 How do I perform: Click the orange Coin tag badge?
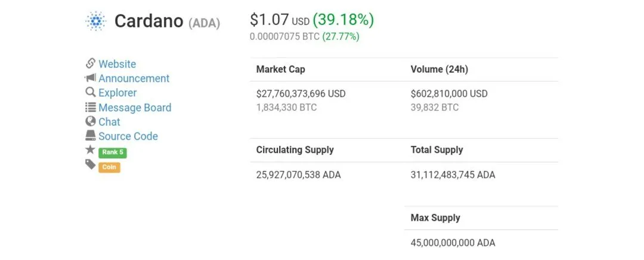tap(109, 167)
